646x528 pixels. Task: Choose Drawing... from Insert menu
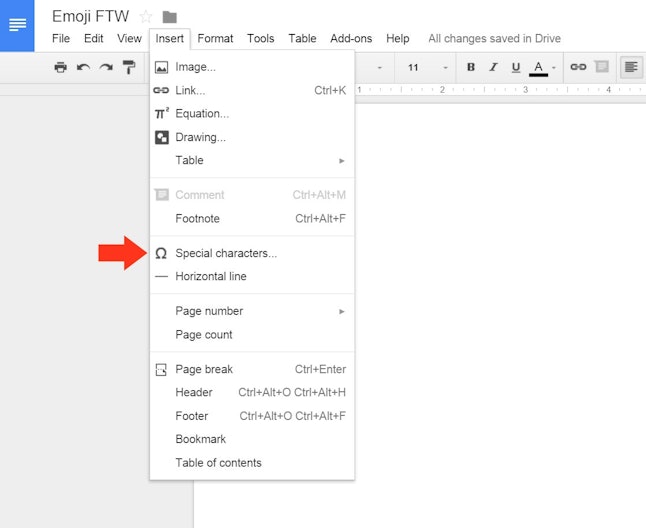tap(252, 137)
